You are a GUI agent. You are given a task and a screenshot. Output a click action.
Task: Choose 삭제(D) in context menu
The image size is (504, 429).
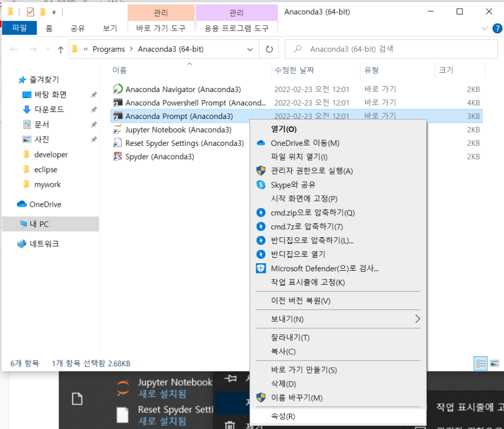coord(338,384)
